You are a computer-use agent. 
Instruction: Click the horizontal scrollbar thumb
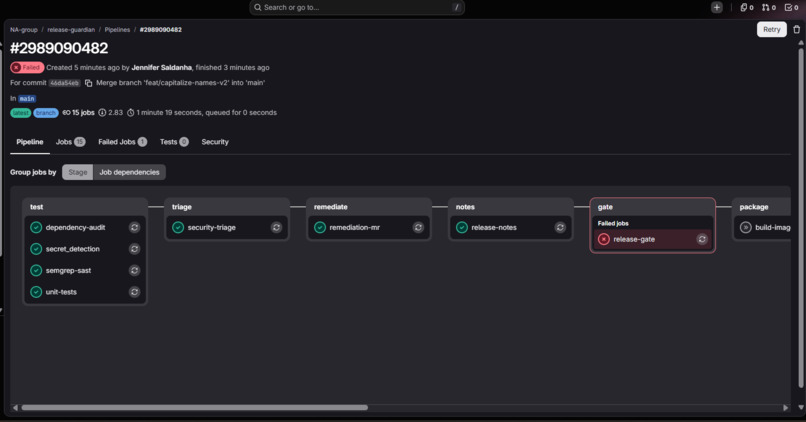(194, 408)
